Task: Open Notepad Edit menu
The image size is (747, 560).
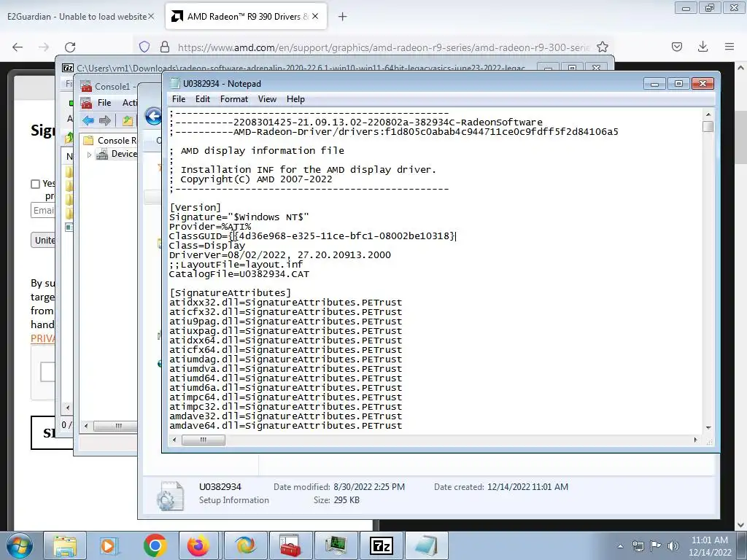Action: (x=203, y=99)
